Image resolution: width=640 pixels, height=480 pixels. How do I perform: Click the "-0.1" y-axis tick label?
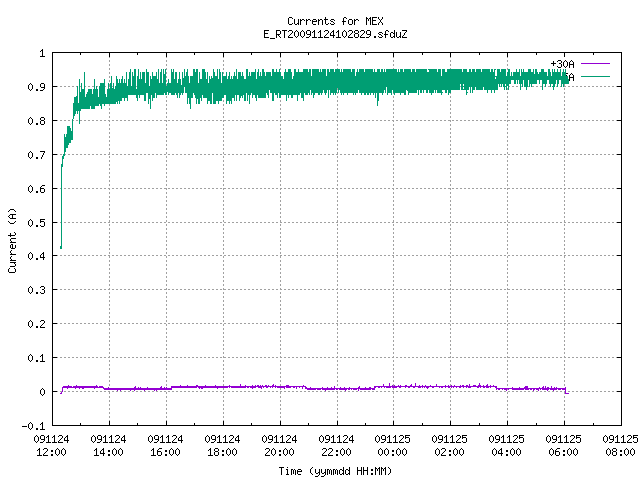point(33,426)
